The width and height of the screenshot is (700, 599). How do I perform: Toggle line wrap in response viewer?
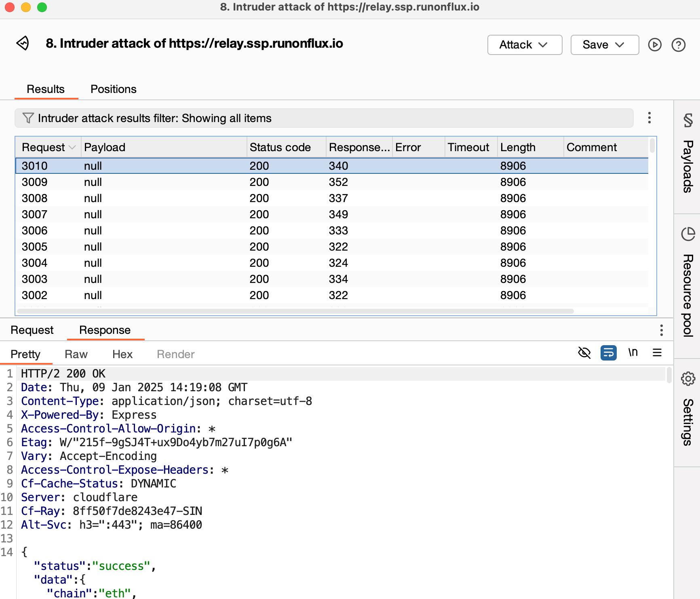(609, 352)
